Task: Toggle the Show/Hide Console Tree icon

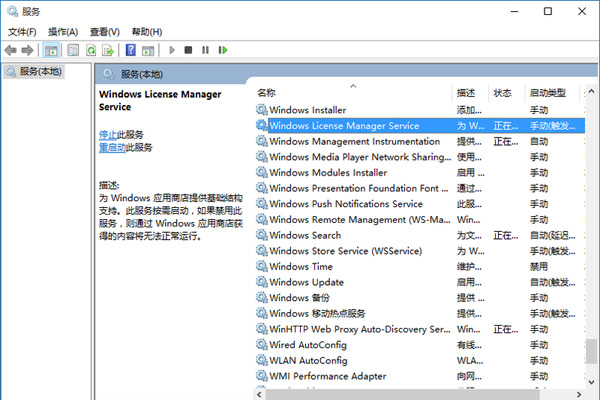Action: [x=53, y=49]
